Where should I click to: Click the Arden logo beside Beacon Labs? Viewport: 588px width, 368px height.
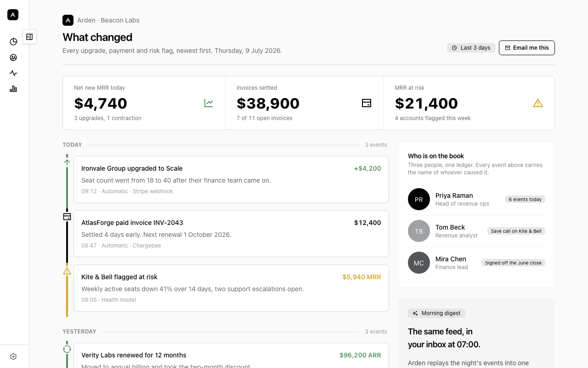point(68,20)
